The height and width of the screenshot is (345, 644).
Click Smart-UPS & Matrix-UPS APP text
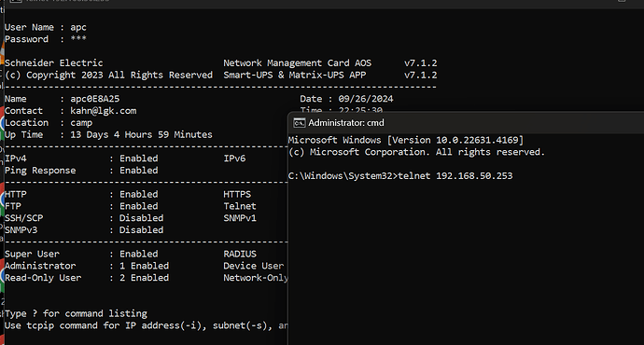click(x=295, y=76)
